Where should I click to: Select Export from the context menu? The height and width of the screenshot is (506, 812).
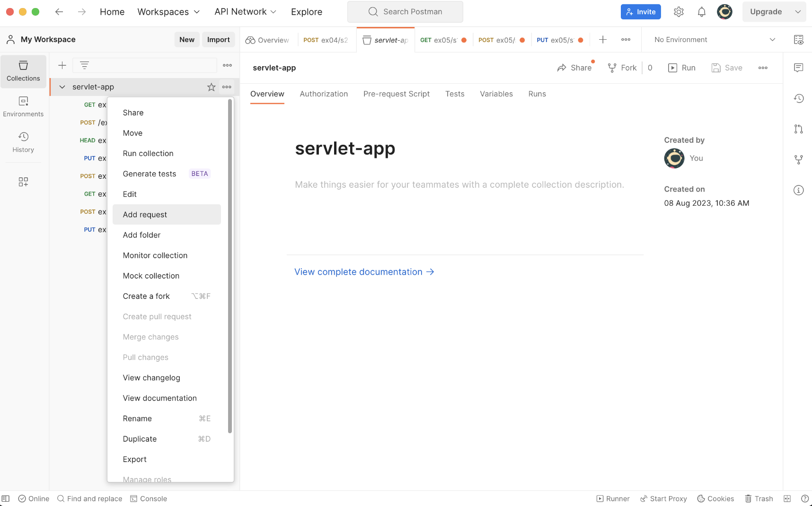pos(167,460)
